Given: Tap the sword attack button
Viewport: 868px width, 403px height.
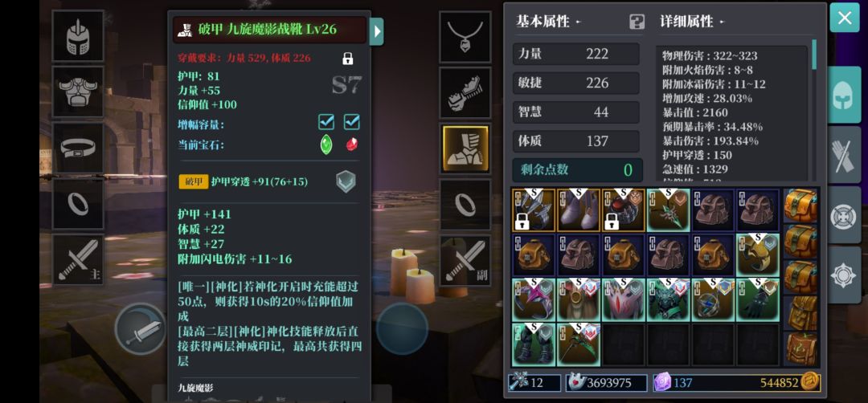Looking at the screenshot, I should point(140,329).
